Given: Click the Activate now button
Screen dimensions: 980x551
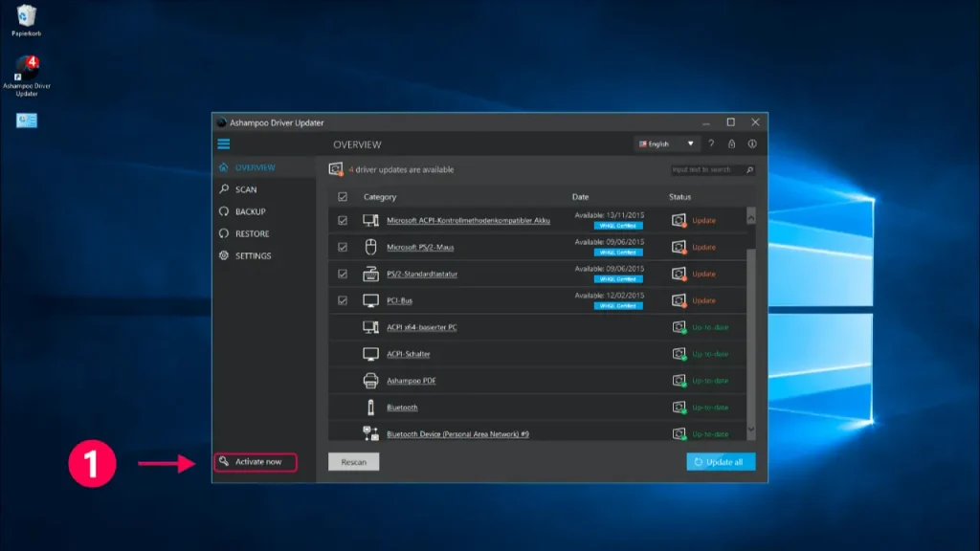Looking at the screenshot, I should pyautogui.click(x=256, y=462).
